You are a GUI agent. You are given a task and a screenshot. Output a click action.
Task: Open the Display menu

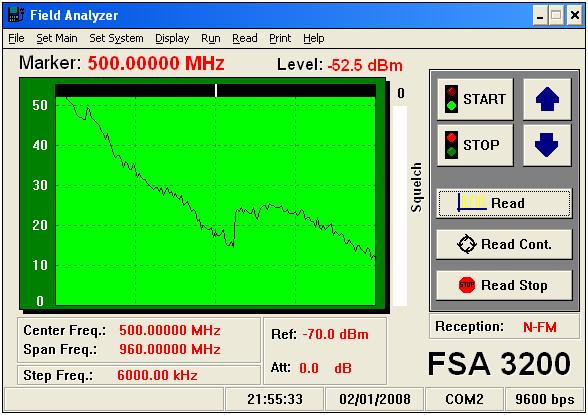coord(172,38)
